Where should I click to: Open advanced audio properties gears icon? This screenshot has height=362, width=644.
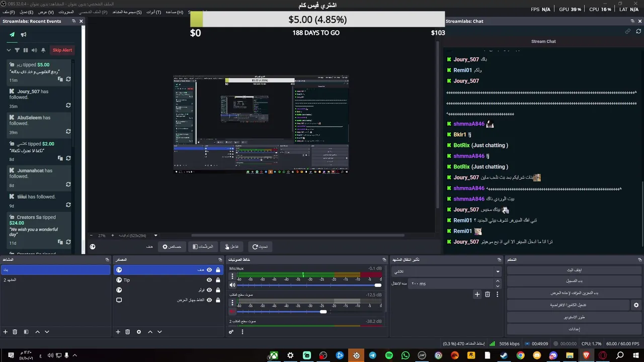(x=231, y=332)
